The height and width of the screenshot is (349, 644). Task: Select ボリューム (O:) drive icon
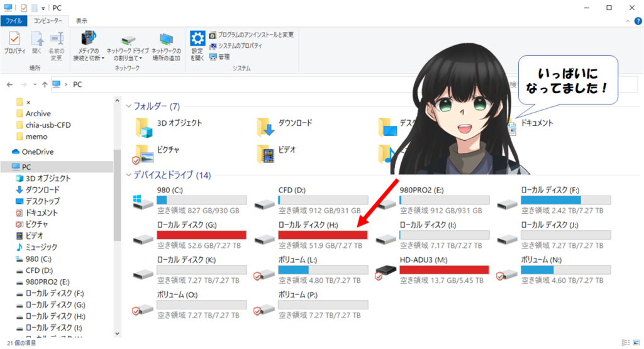[x=143, y=309]
